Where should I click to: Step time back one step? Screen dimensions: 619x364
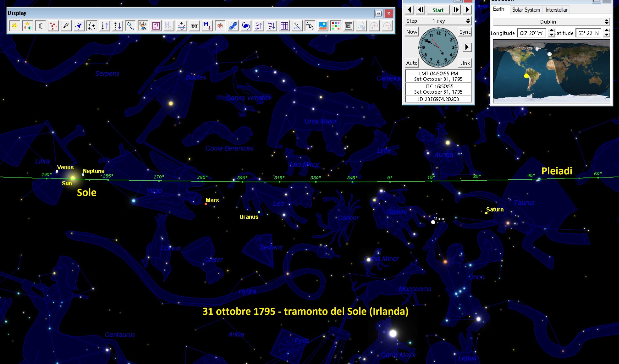(420, 10)
